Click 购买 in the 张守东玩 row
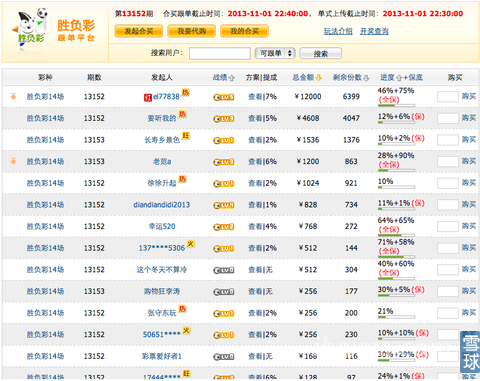The height and width of the screenshot is (381, 480). click(469, 313)
